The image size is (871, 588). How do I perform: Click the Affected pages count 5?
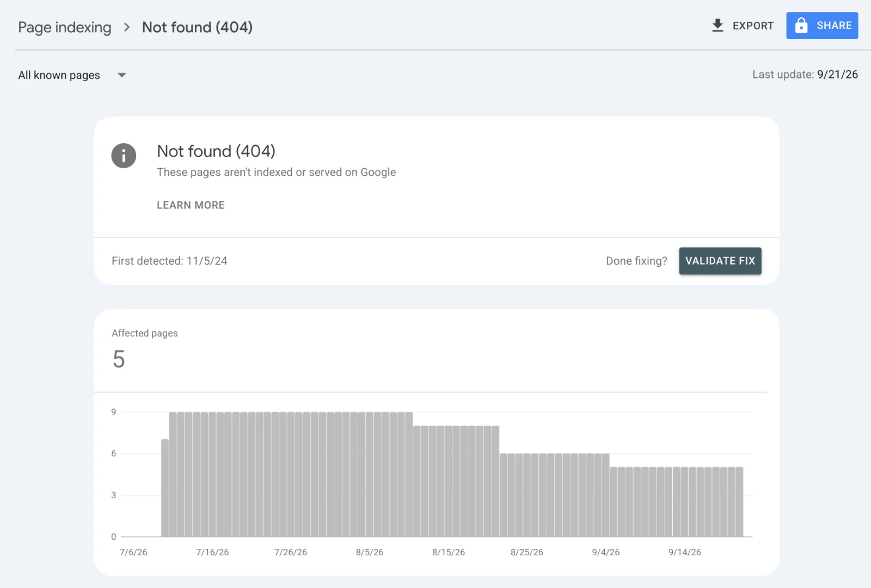(x=119, y=359)
